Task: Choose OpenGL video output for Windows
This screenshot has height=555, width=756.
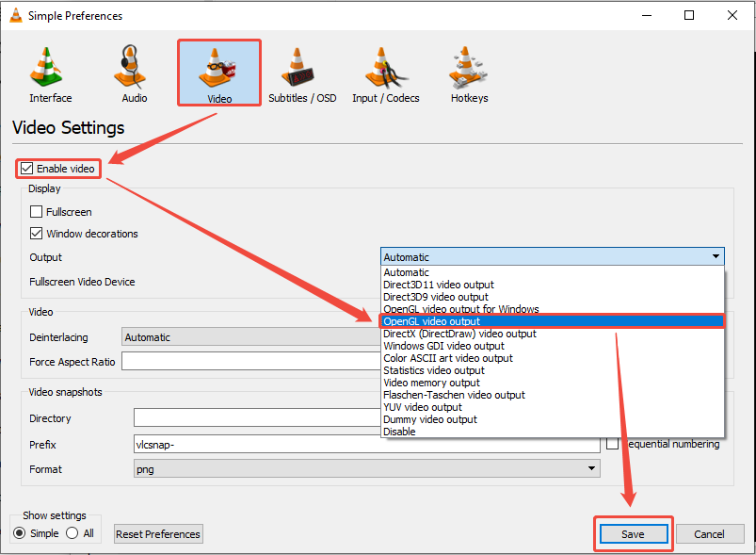Action: [553, 309]
